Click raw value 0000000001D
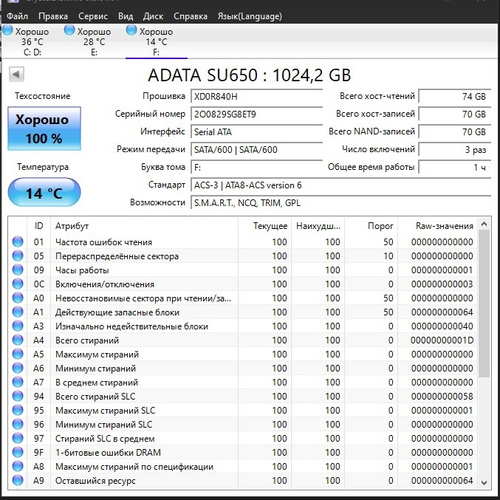Image resolution: width=500 pixels, height=500 pixels. coord(442,340)
